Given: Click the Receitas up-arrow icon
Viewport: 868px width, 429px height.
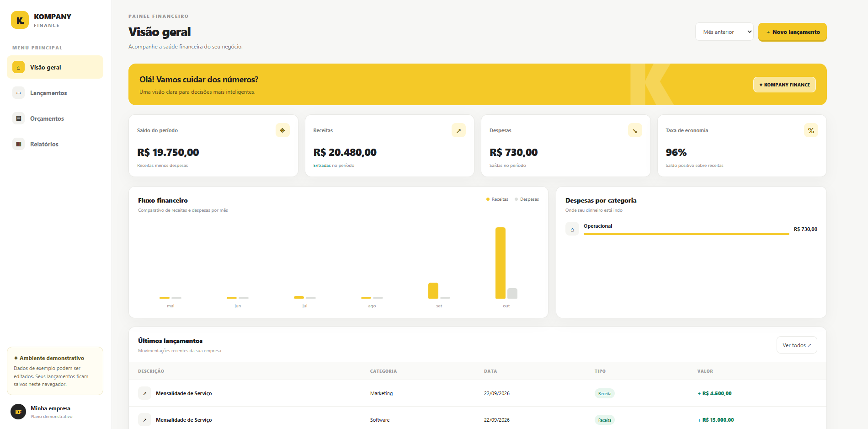Looking at the screenshot, I should (x=458, y=130).
